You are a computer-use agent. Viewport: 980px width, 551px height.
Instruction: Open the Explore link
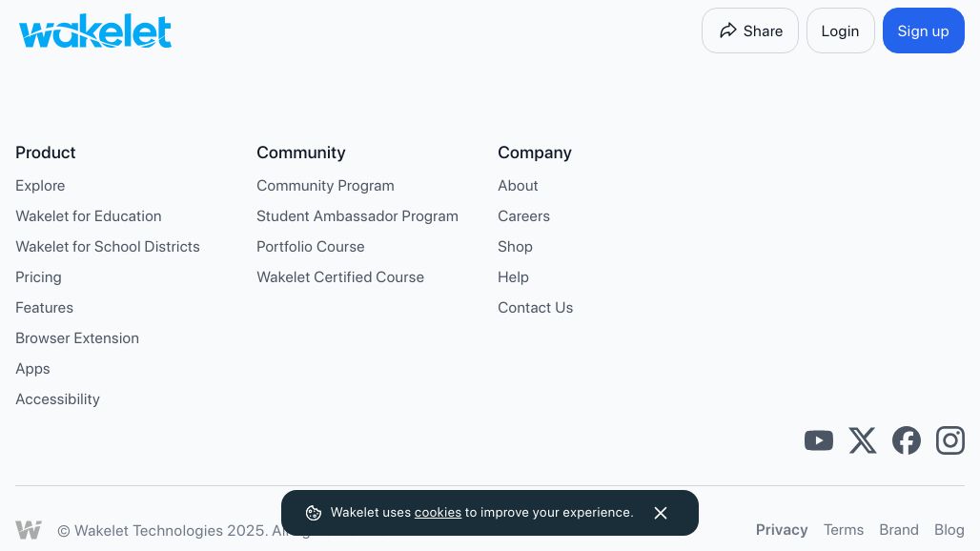tap(40, 186)
